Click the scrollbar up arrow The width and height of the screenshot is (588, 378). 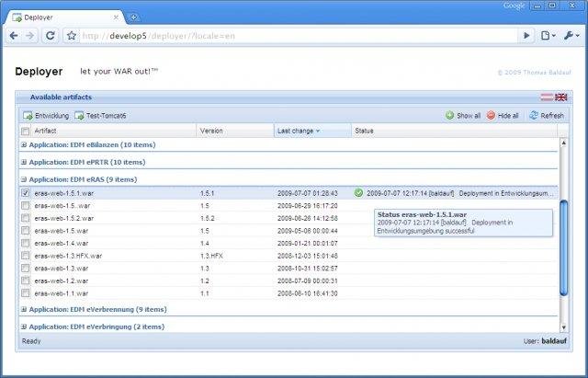tap(563, 143)
